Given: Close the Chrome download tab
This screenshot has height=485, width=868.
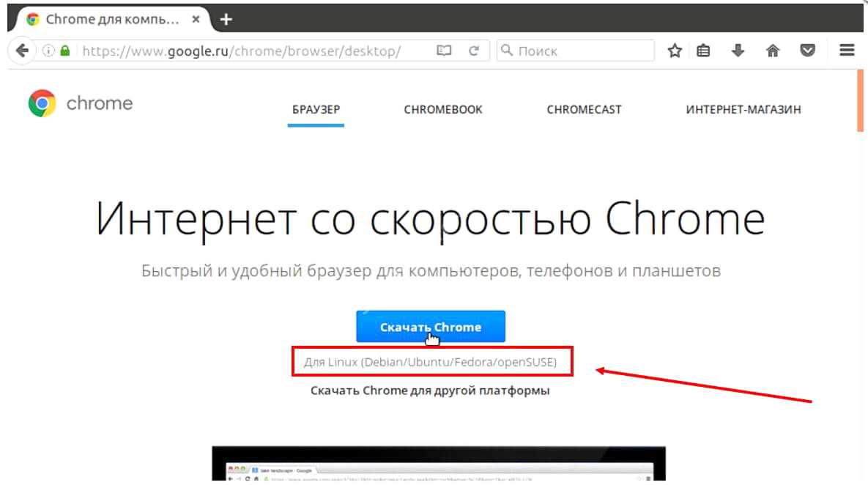Looking at the screenshot, I should [196, 19].
